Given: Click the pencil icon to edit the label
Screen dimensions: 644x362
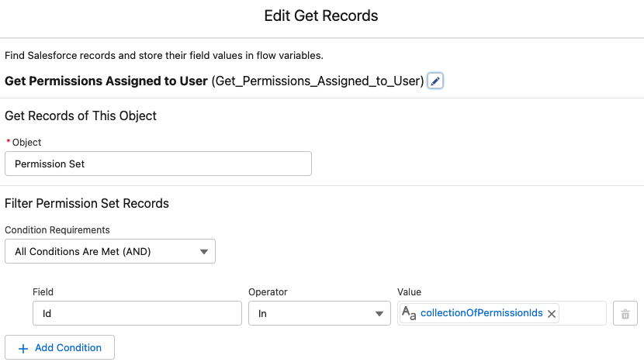Looking at the screenshot, I should pos(435,81).
